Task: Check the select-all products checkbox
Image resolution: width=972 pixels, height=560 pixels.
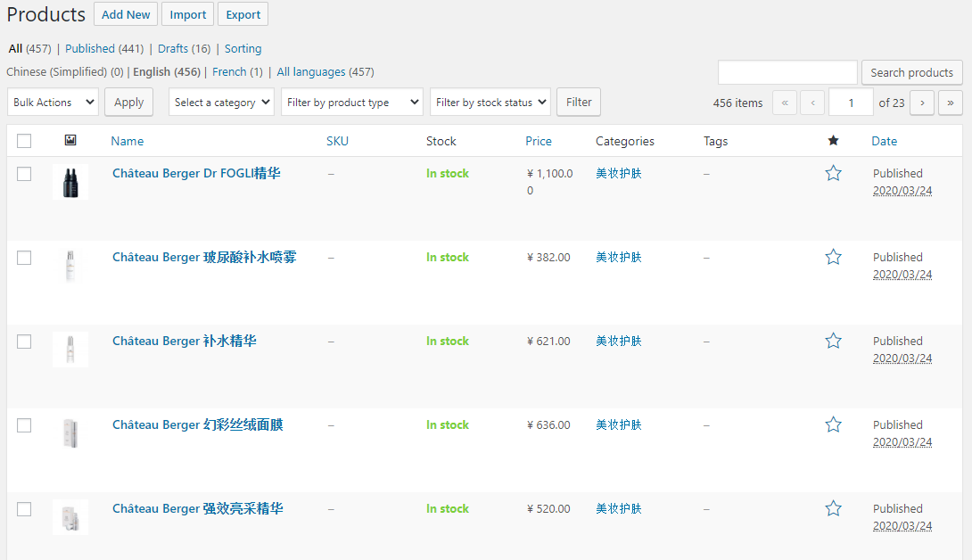Action: [x=24, y=141]
